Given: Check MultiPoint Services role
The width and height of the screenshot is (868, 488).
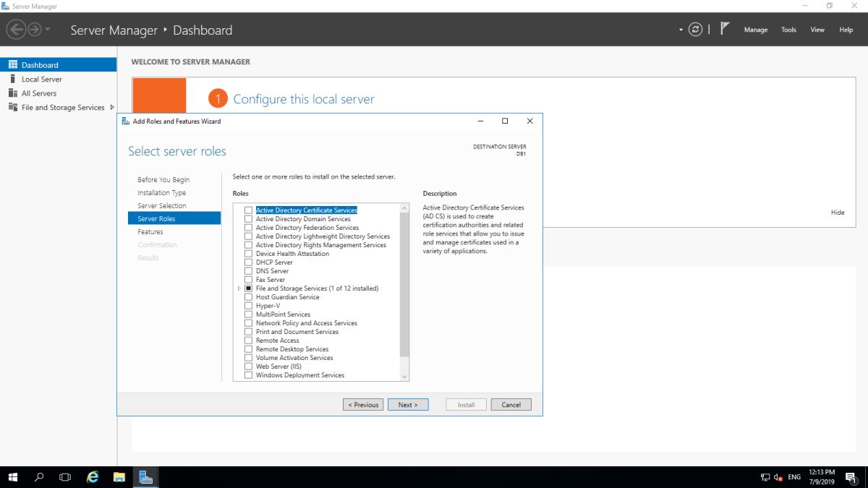Looking at the screenshot, I should [249, 314].
